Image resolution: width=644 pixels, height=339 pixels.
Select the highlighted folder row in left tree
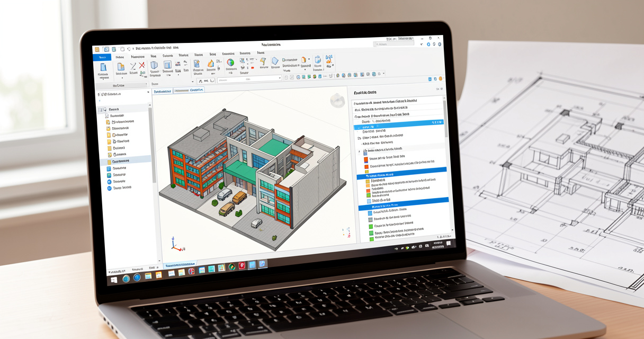125,161
